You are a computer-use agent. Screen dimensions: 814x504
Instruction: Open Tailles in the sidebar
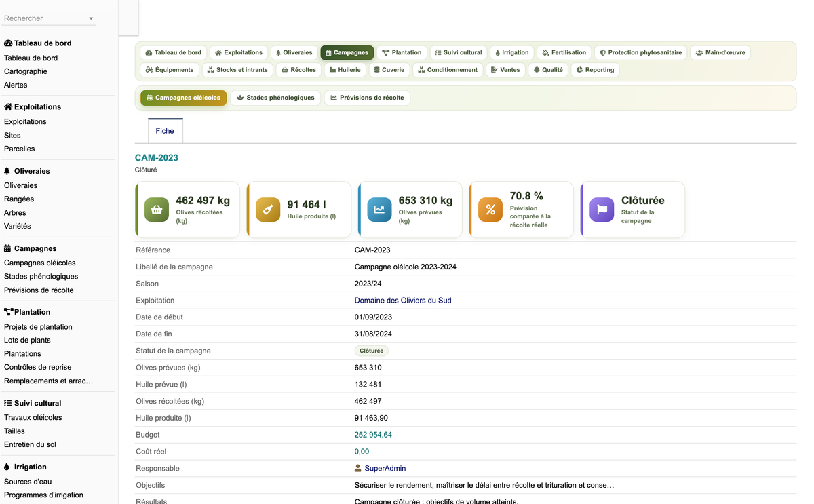coord(14,431)
